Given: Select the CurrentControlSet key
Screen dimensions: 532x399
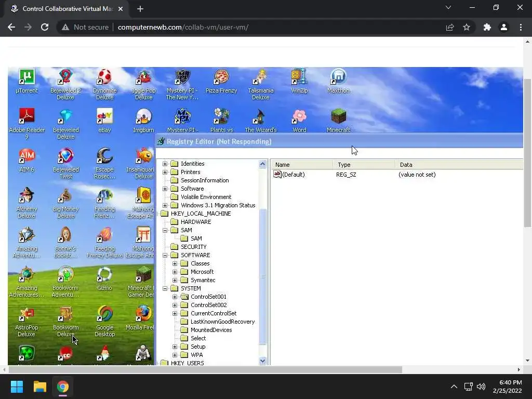Looking at the screenshot, I should 214,313.
